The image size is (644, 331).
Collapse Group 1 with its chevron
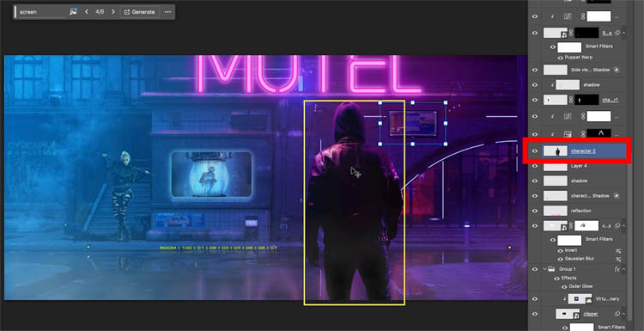545,269
